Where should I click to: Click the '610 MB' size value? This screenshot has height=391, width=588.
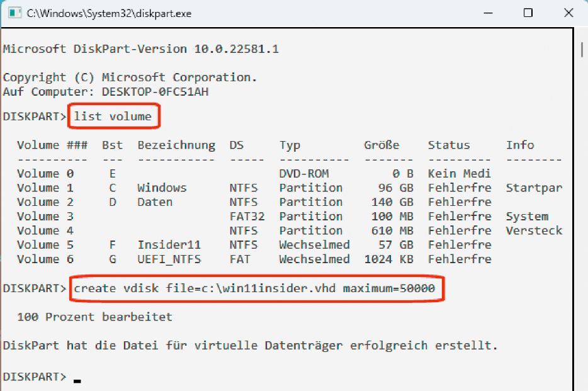pos(392,230)
